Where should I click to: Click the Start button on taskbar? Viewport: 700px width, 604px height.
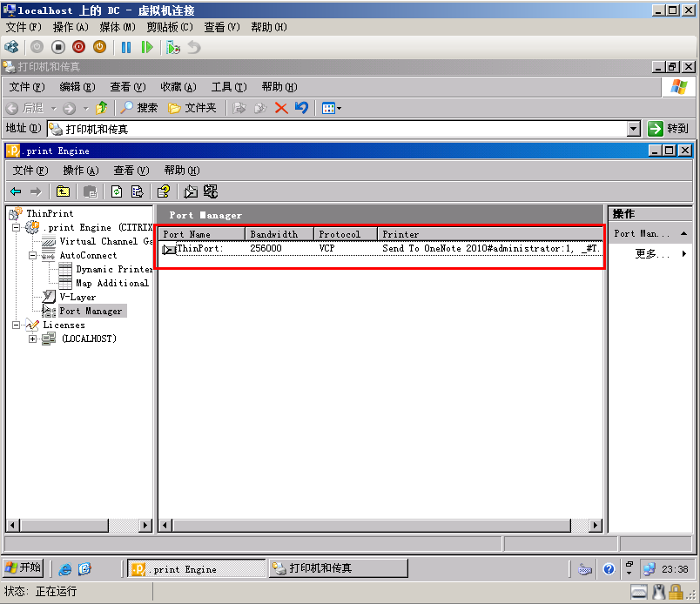(x=23, y=567)
